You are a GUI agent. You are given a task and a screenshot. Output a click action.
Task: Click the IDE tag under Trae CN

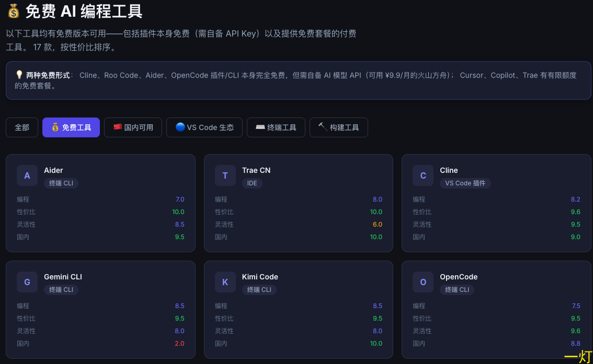point(252,183)
